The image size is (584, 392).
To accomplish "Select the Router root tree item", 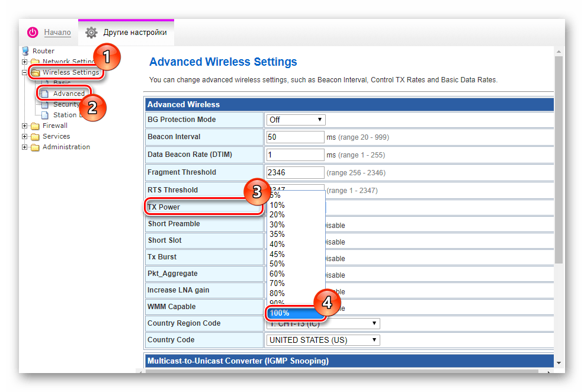I will (x=43, y=51).
